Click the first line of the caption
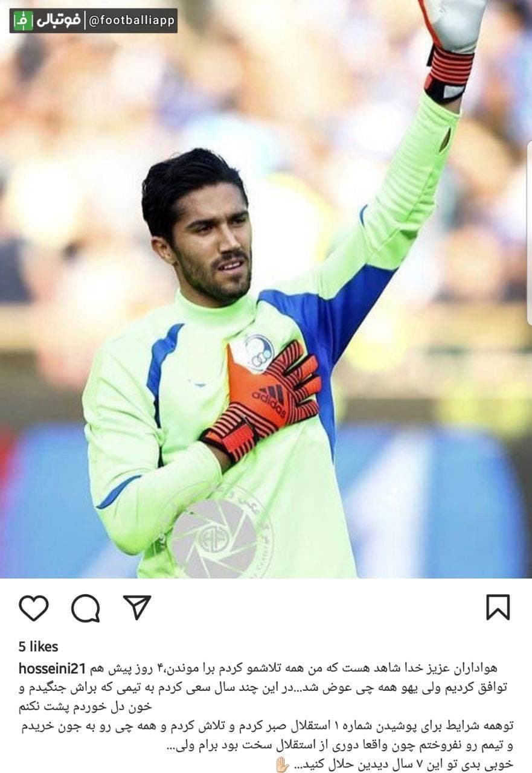This screenshot has height=773, width=532. 302,669
